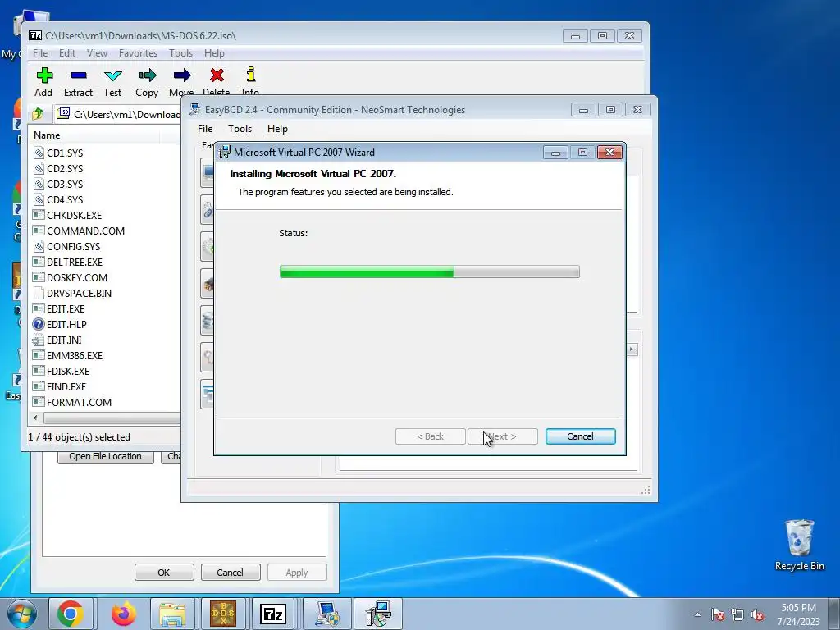Open the 7-Zip View menu
Screen dimensions: 840x630
[x=97, y=53]
